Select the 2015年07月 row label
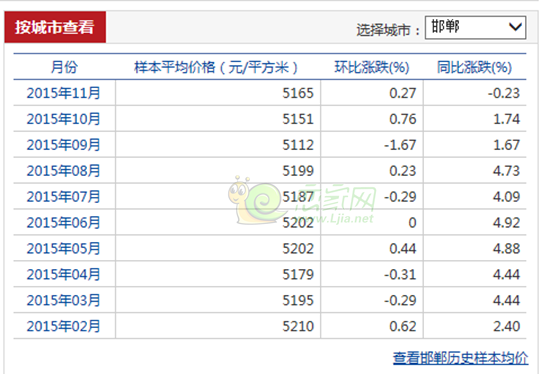The height and width of the screenshot is (374, 550). click(63, 196)
